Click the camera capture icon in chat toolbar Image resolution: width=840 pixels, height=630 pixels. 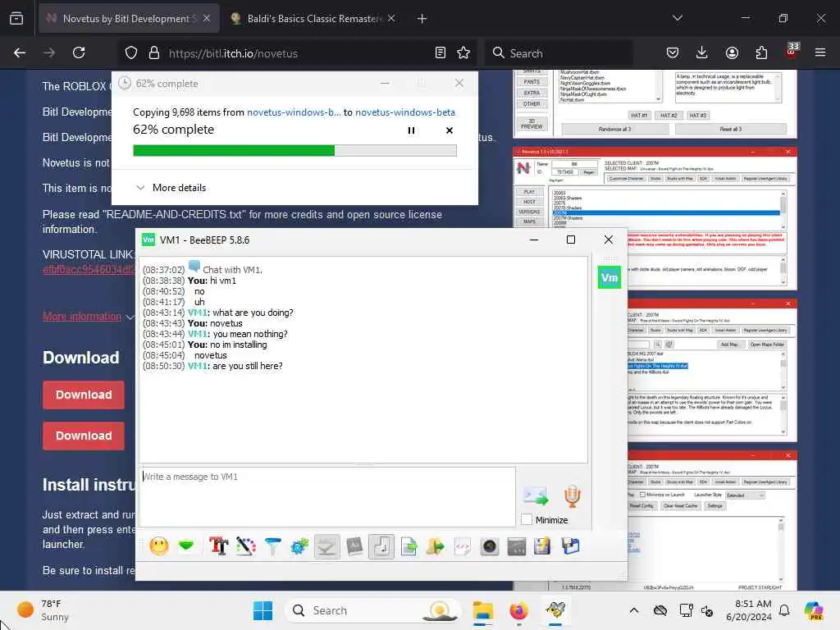pyautogui.click(x=490, y=546)
